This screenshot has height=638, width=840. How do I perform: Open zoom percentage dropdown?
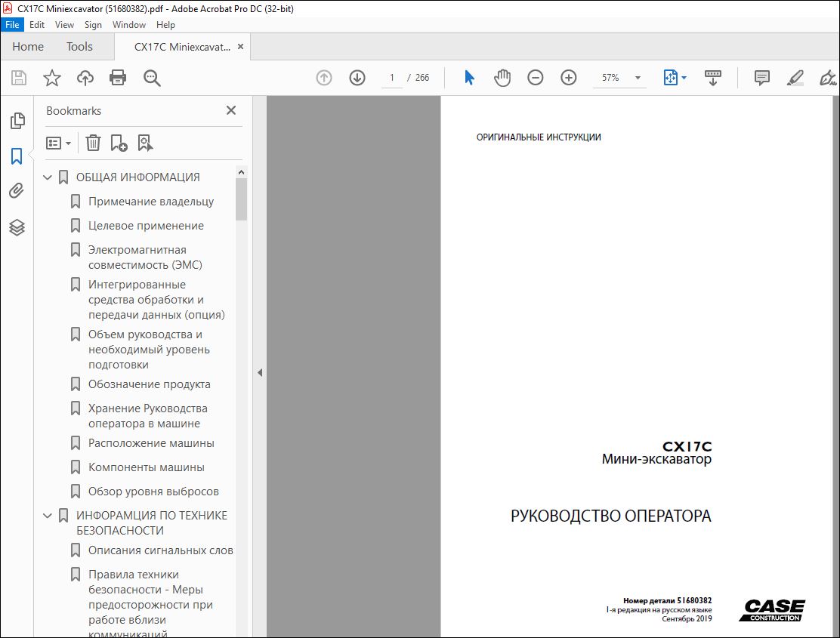pyautogui.click(x=638, y=78)
